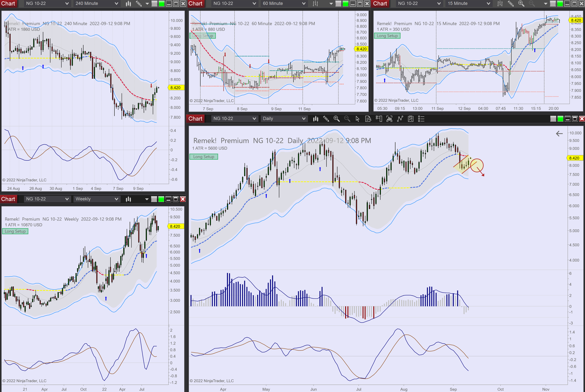The image size is (585, 392).
Task: Open NG 10-22 instrument dropdown on Weekly chart
Action: (47, 199)
